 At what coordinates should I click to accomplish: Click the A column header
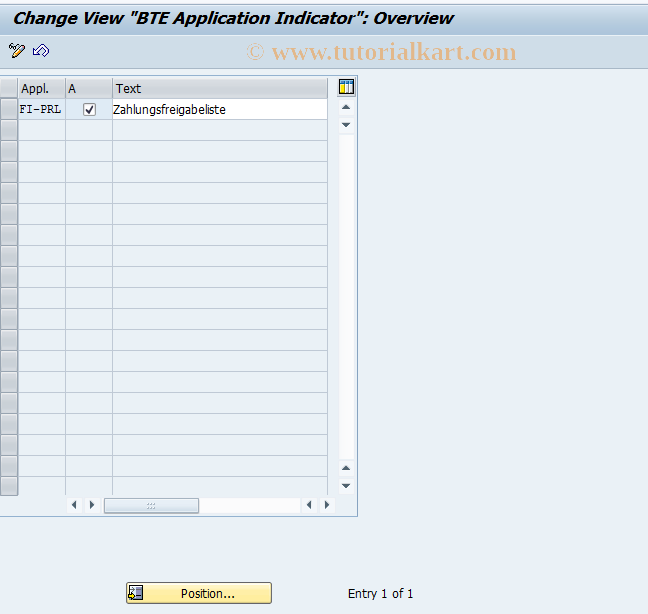(89, 88)
